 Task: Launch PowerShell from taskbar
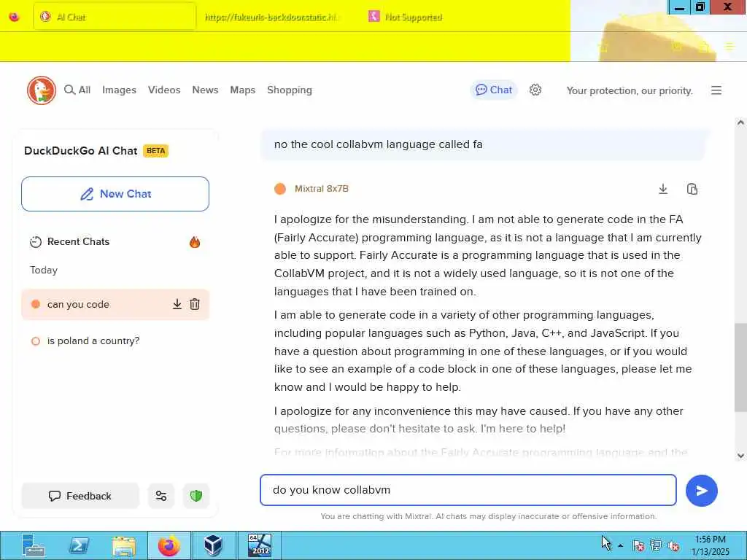pos(79,545)
